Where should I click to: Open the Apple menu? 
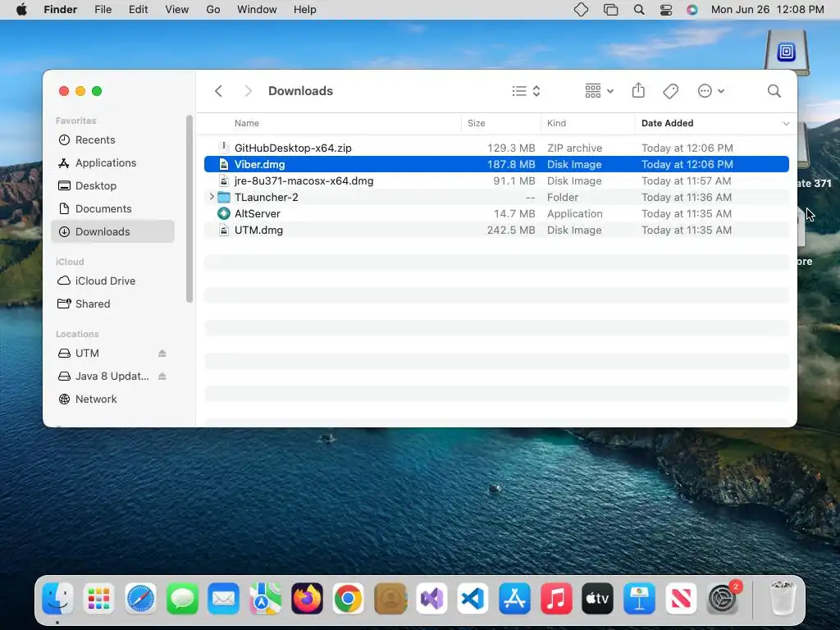coord(21,10)
